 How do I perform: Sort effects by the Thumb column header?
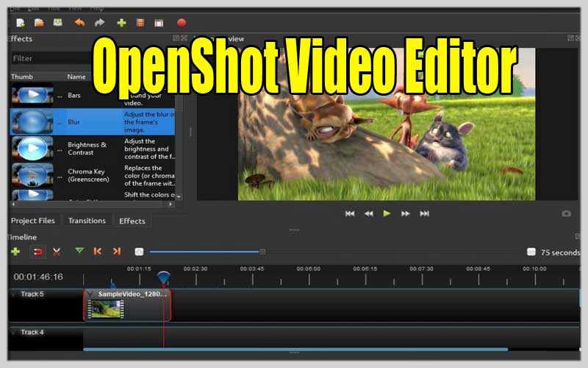click(22, 77)
